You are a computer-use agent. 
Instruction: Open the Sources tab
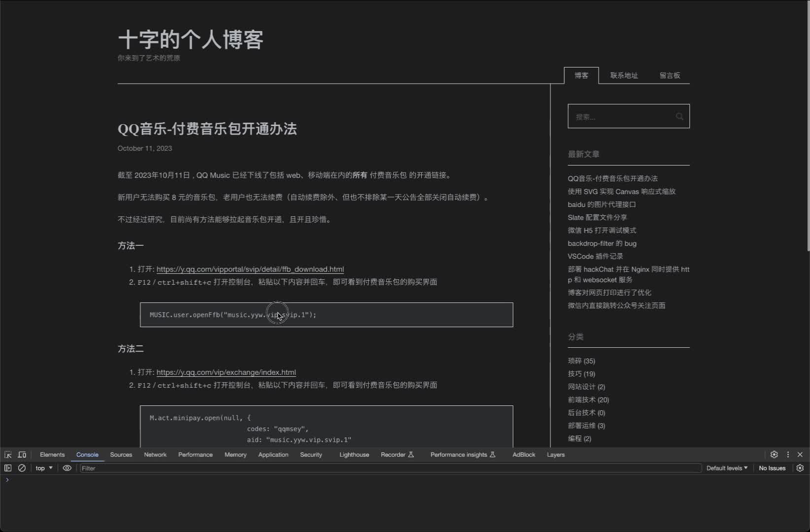[x=121, y=455]
